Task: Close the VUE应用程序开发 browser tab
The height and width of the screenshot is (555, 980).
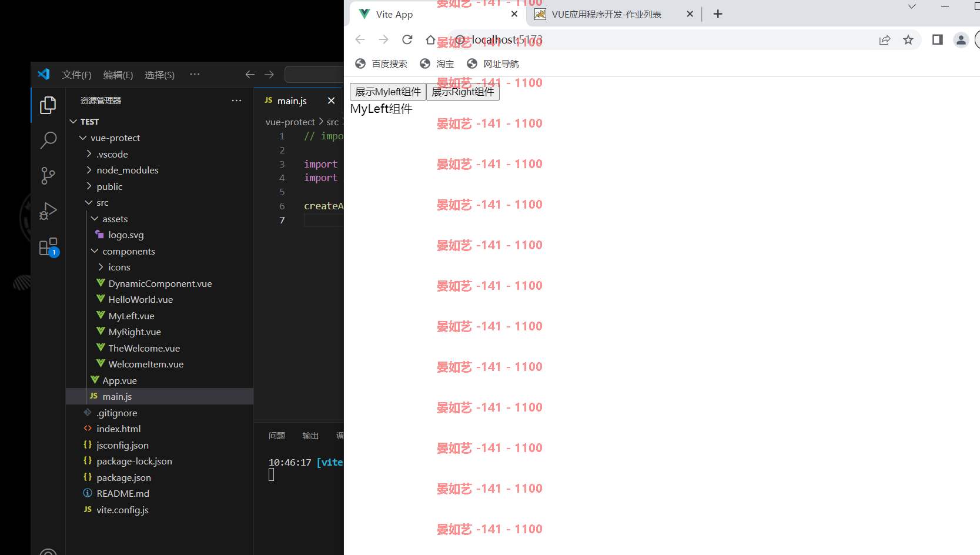Action: [x=690, y=14]
